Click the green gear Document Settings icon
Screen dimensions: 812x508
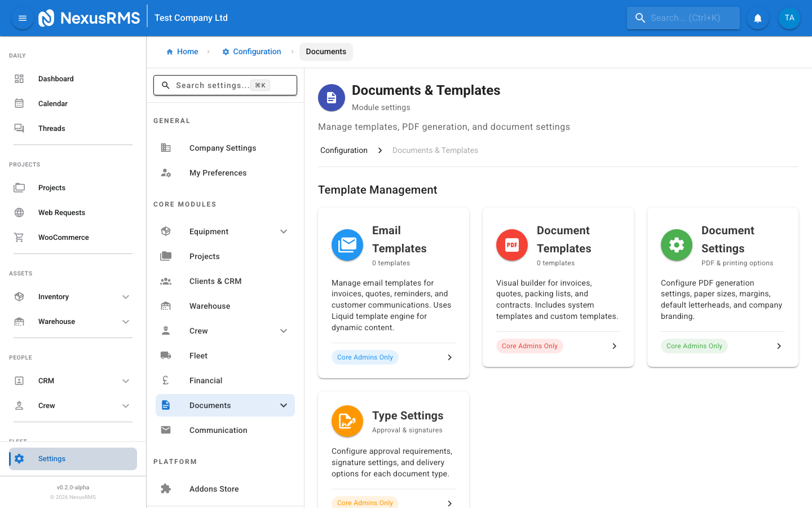676,245
